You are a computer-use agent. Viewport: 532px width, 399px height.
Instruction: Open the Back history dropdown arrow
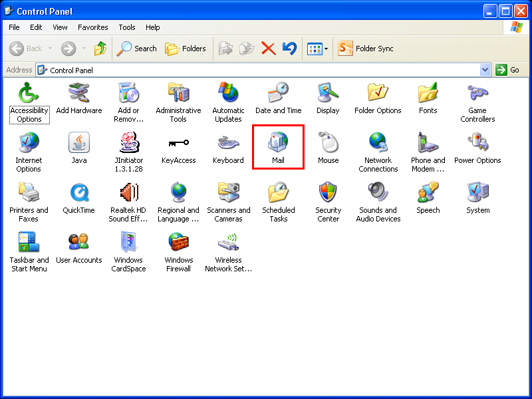(51, 49)
